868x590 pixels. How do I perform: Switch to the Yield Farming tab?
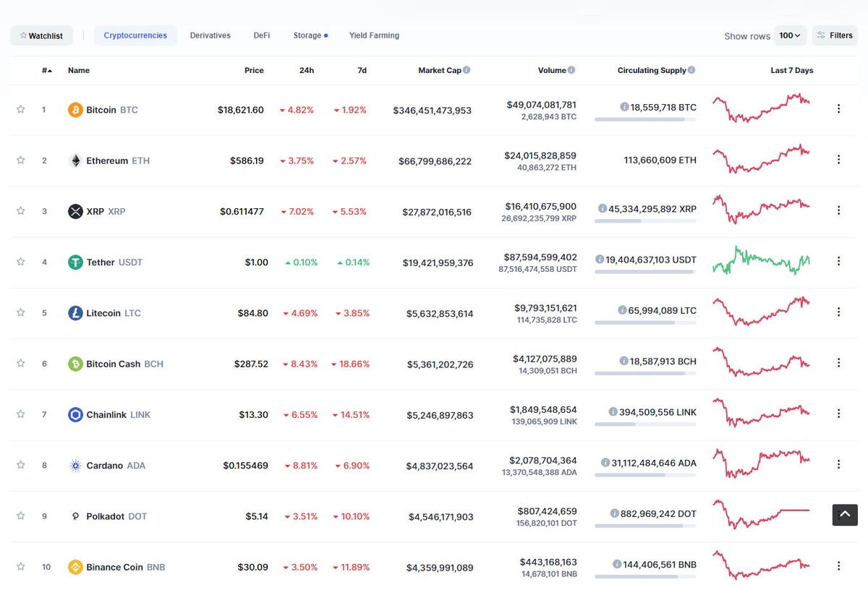[x=374, y=35]
